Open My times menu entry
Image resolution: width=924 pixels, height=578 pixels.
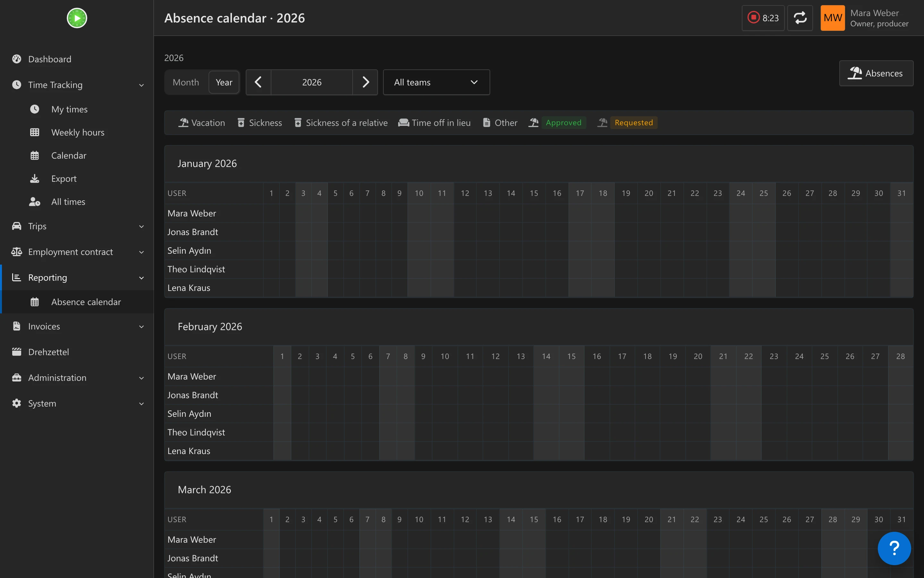click(77, 109)
